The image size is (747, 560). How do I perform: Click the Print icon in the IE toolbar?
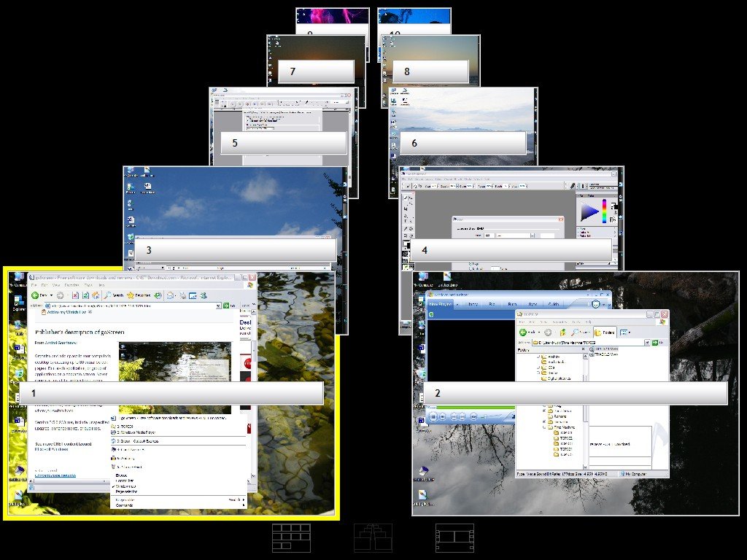tap(182, 295)
